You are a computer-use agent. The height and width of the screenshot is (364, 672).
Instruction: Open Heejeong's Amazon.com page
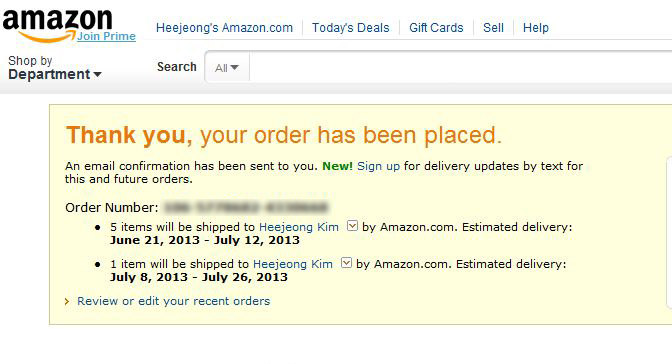(224, 28)
